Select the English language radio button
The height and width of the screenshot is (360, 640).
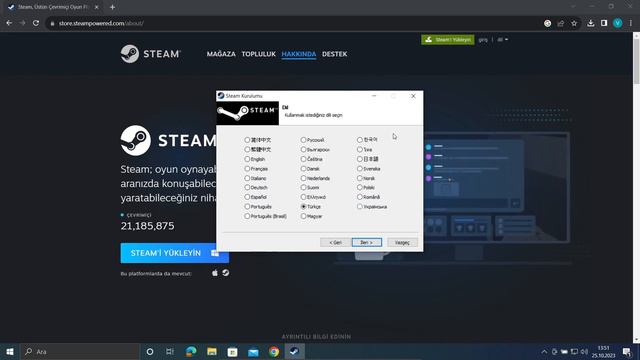click(x=247, y=159)
